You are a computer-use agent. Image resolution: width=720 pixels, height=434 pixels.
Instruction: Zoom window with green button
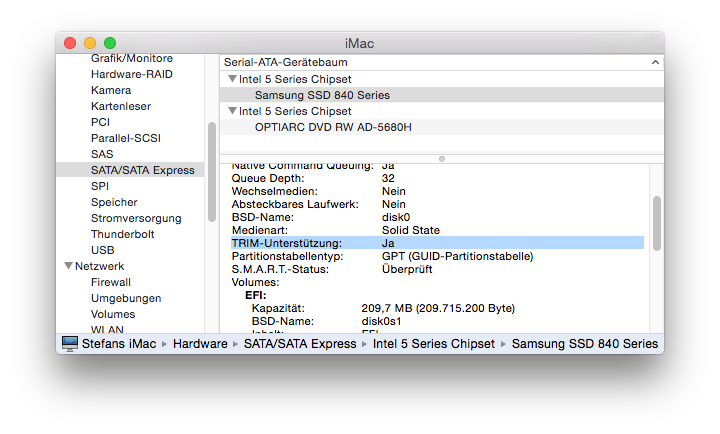(110, 43)
